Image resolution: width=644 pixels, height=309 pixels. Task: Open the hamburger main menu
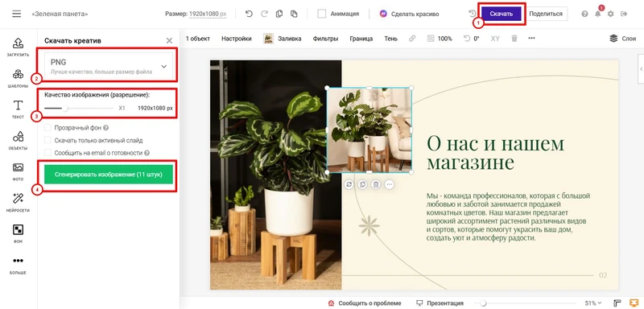point(16,14)
